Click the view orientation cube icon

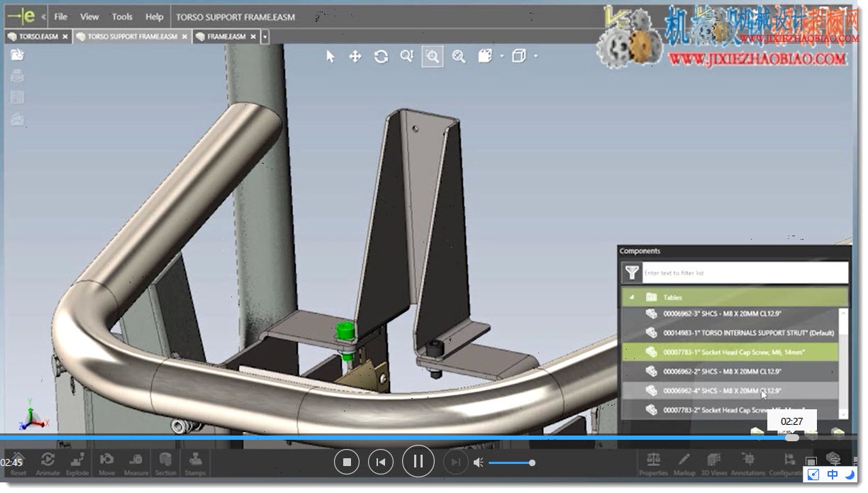[x=519, y=56]
